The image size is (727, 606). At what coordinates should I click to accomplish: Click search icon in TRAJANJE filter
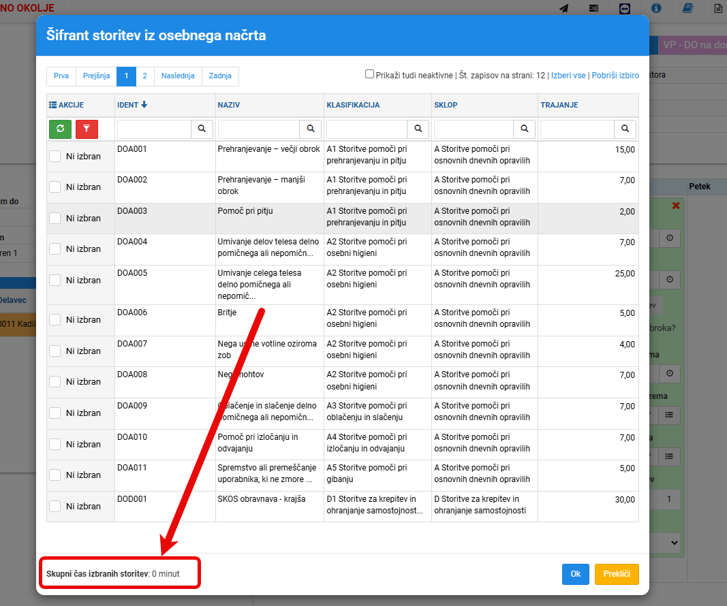pos(625,129)
